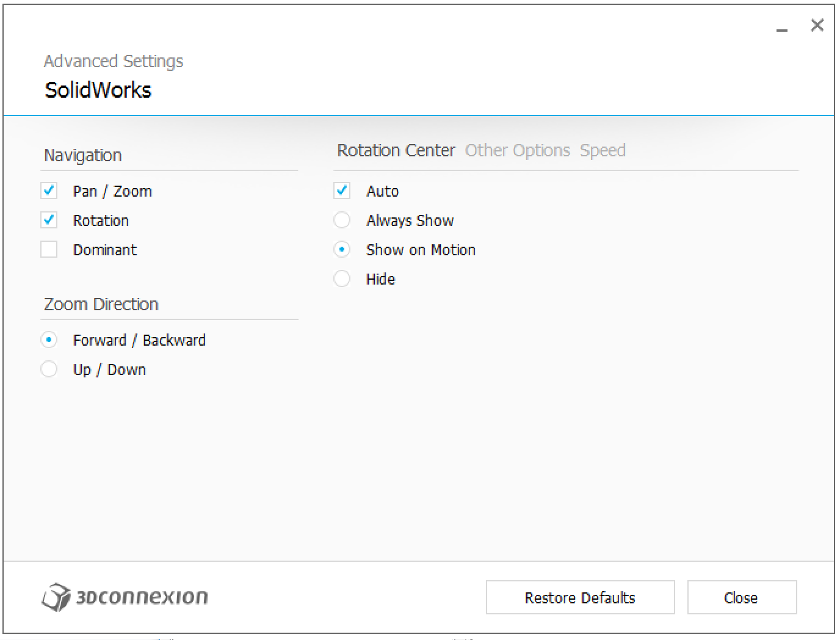Click the Advanced Settings header label
This screenshot has height=640, width=840.
114,62
